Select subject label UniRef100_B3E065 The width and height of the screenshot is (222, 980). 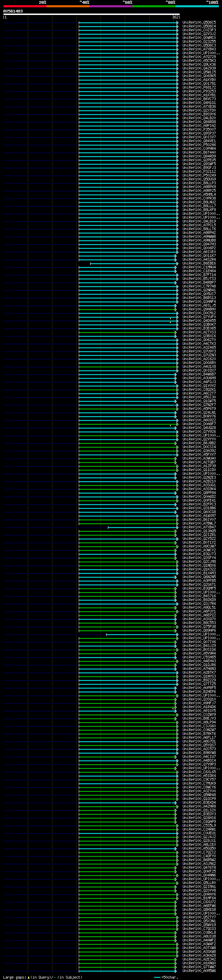click(199, 328)
